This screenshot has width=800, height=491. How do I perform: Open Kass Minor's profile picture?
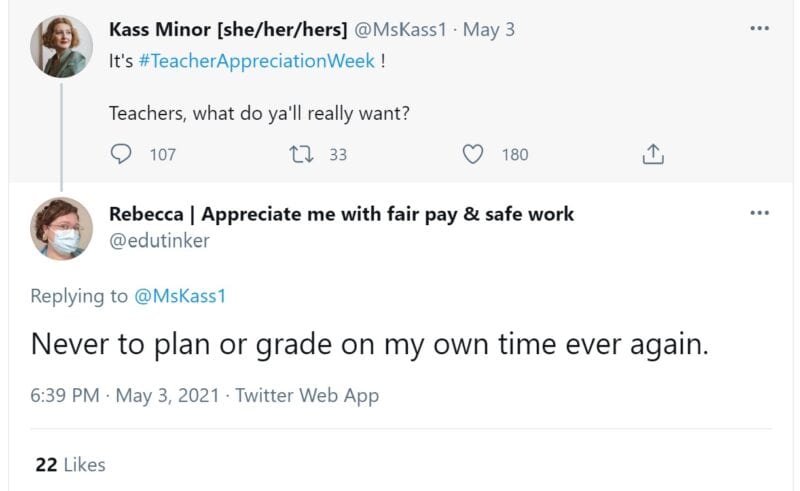[63, 47]
